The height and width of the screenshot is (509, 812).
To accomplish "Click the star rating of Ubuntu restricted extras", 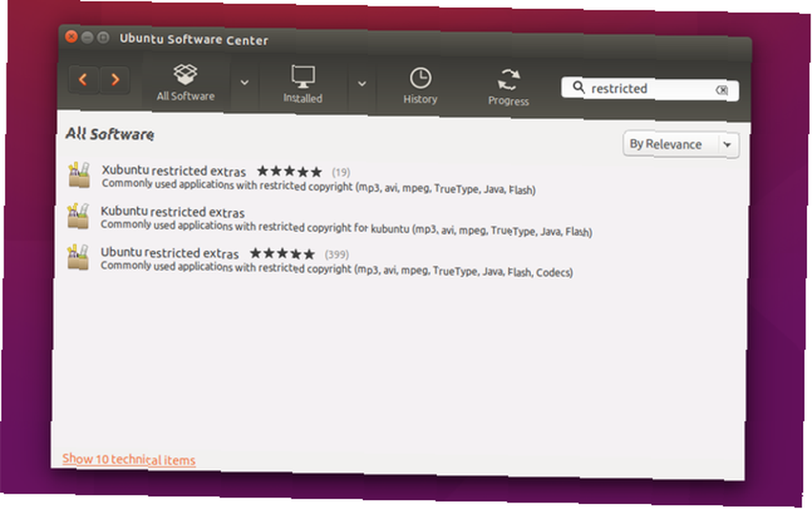I will click(283, 254).
